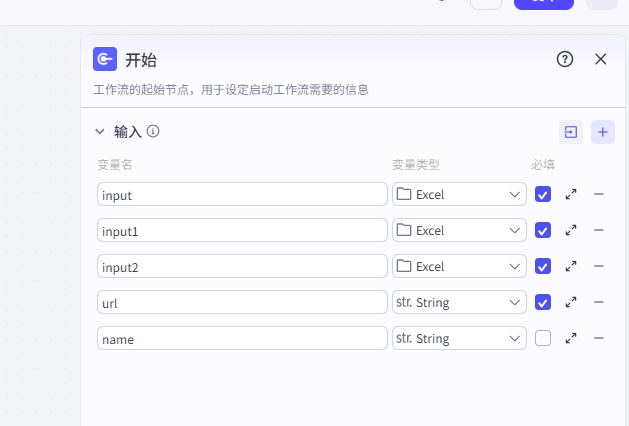Edit the input1 variable name field

point(242,230)
